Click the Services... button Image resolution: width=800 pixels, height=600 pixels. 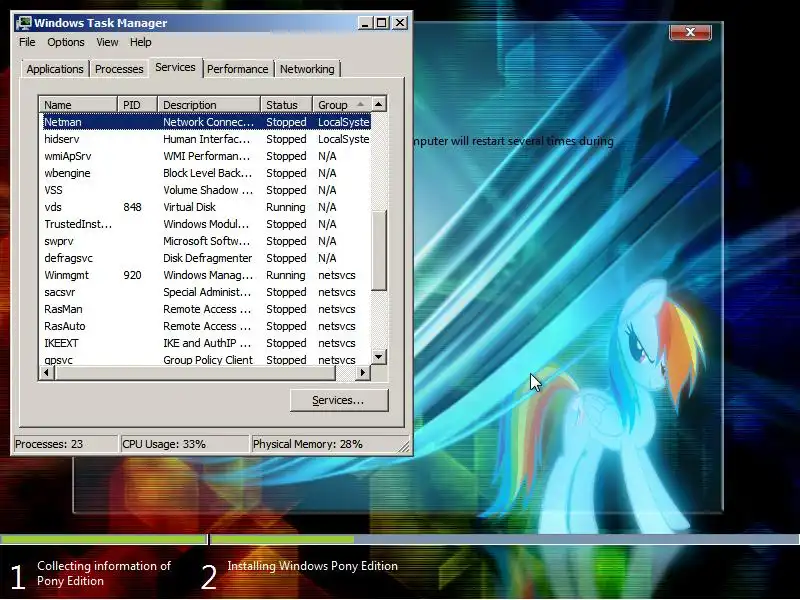coord(339,401)
